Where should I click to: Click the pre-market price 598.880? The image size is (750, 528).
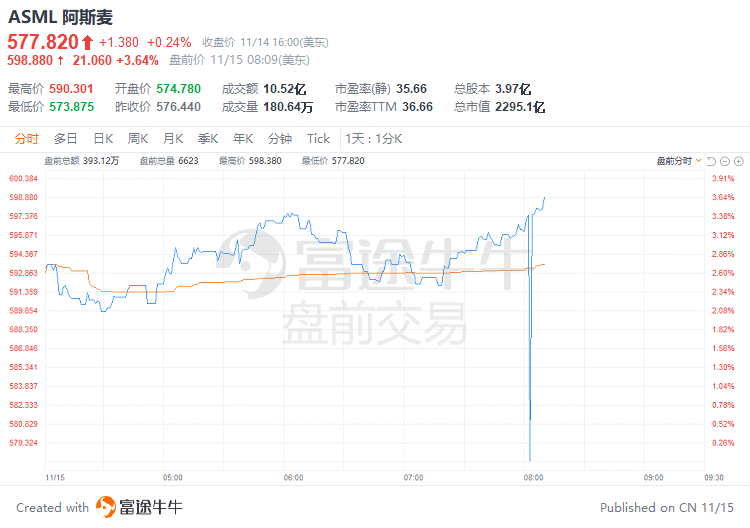click(x=30, y=60)
